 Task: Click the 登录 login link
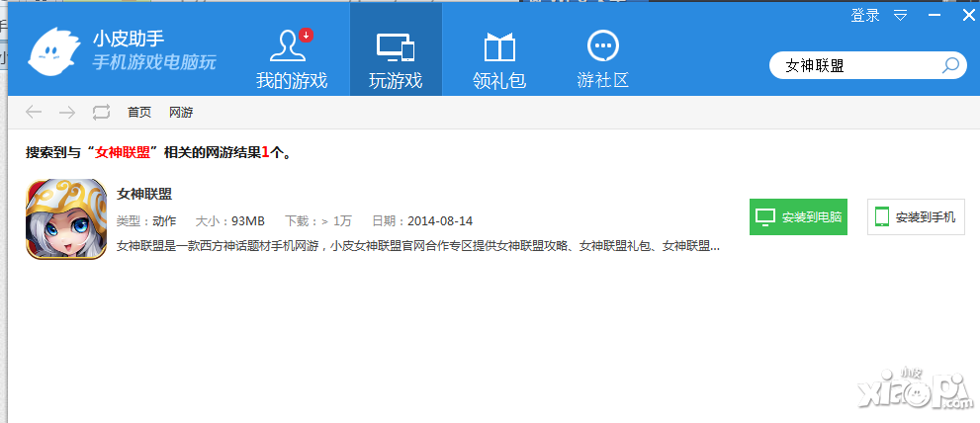[x=865, y=15]
